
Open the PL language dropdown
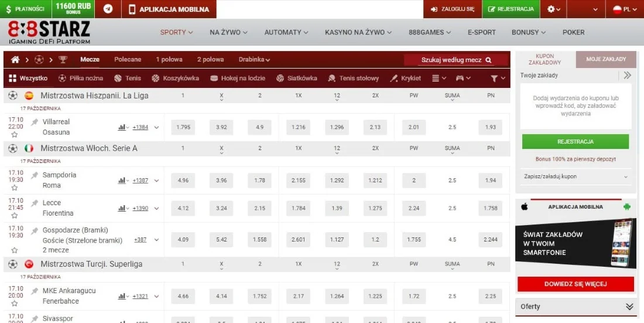click(621, 9)
